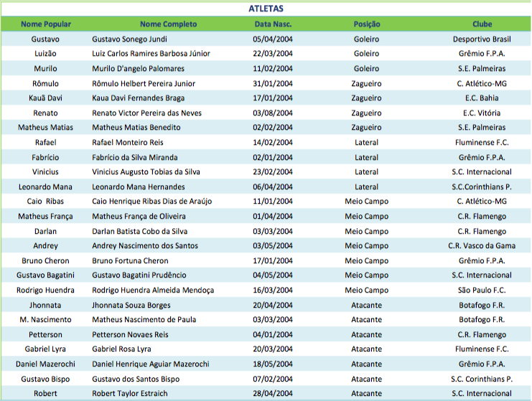Select the Leonardo Mana Hernandes full name
This screenshot has width=532, height=401.
[x=139, y=187]
